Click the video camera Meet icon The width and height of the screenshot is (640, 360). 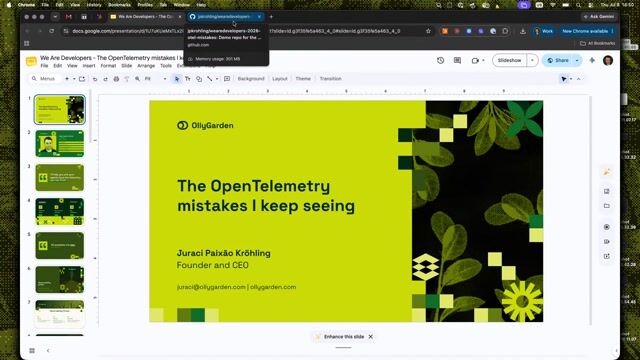pos(475,60)
